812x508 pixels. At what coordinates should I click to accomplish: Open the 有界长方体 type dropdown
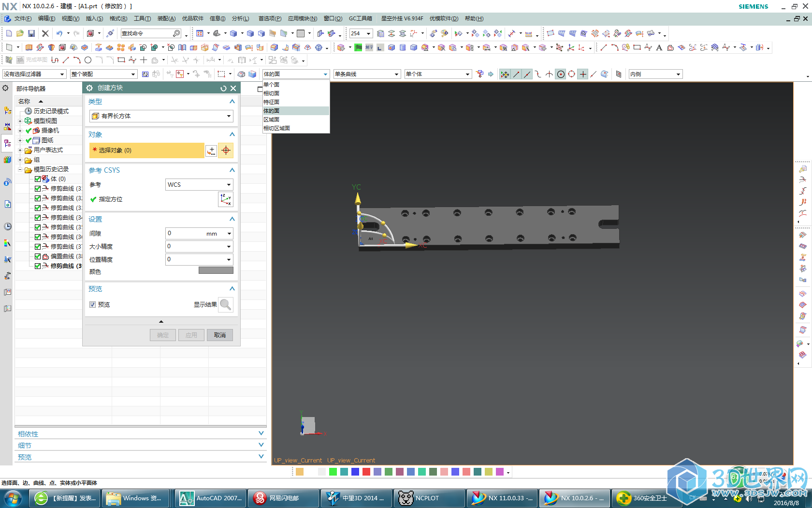pos(161,116)
